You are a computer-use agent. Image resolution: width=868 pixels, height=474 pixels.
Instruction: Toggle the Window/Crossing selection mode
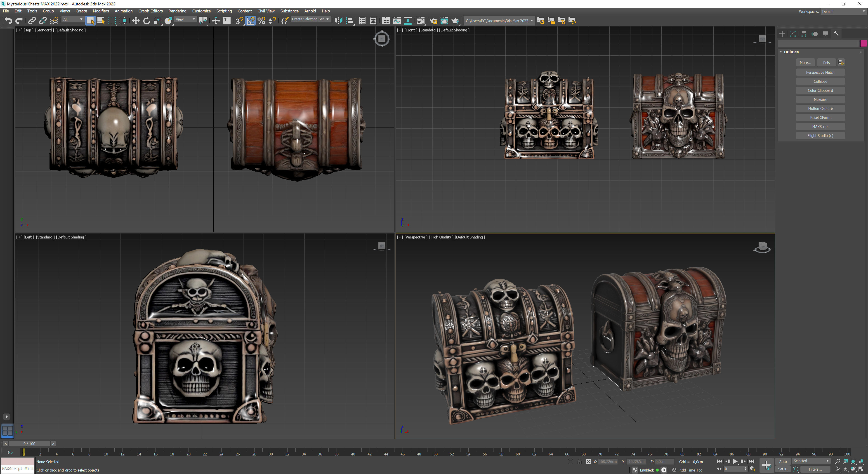point(123,21)
